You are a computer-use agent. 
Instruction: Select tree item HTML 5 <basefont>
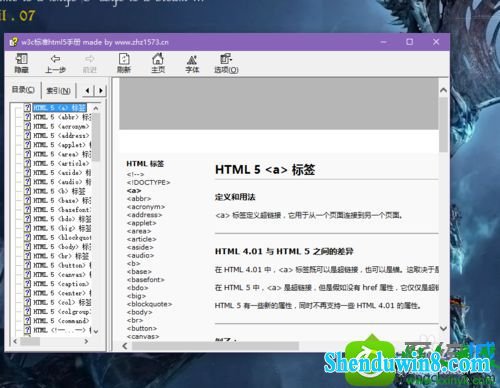click(62, 210)
